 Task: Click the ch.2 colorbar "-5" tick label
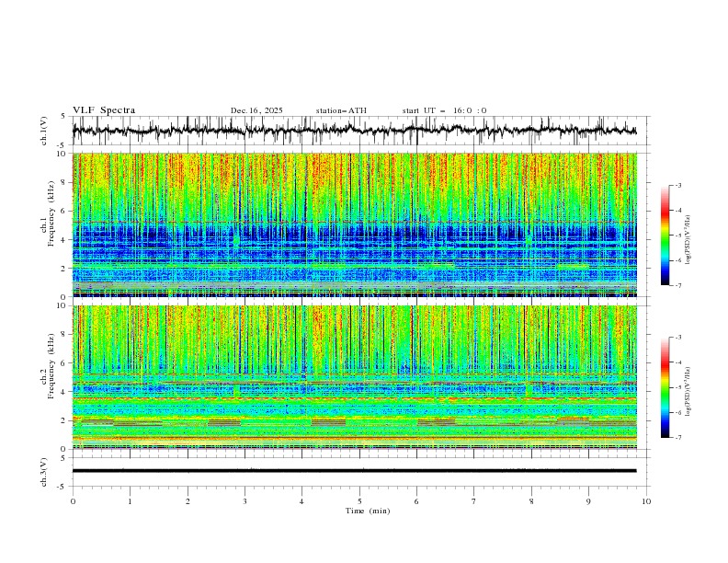coord(677,387)
